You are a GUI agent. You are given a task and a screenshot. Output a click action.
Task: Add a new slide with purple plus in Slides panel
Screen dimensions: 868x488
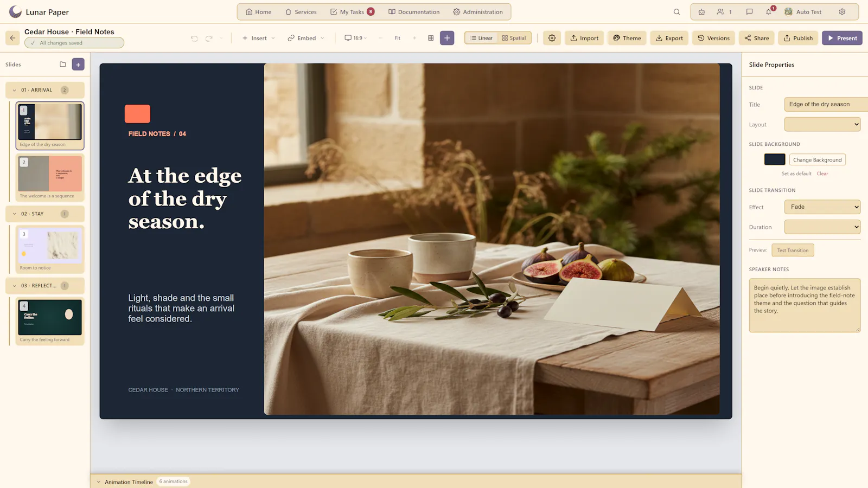(78, 65)
